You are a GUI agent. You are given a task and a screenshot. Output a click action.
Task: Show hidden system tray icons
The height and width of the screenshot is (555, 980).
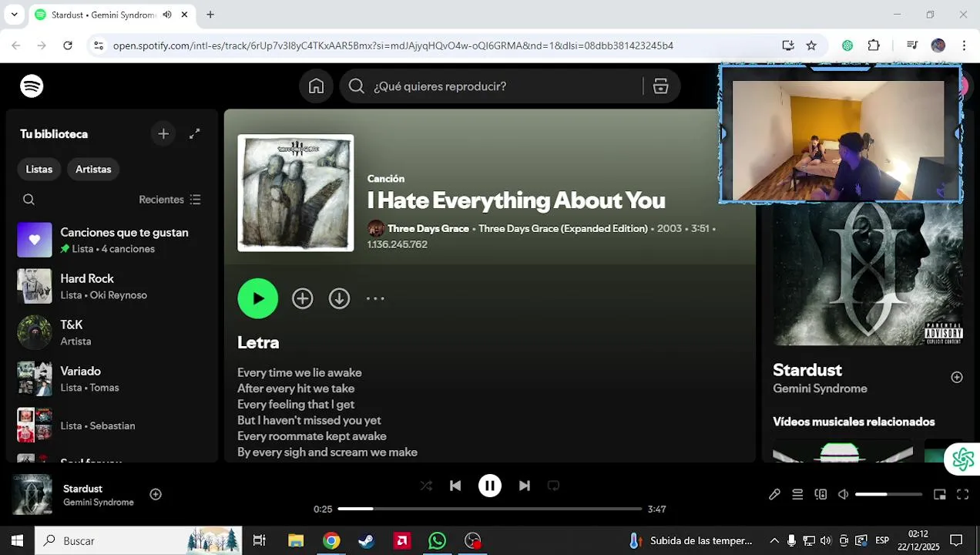pos(774,540)
